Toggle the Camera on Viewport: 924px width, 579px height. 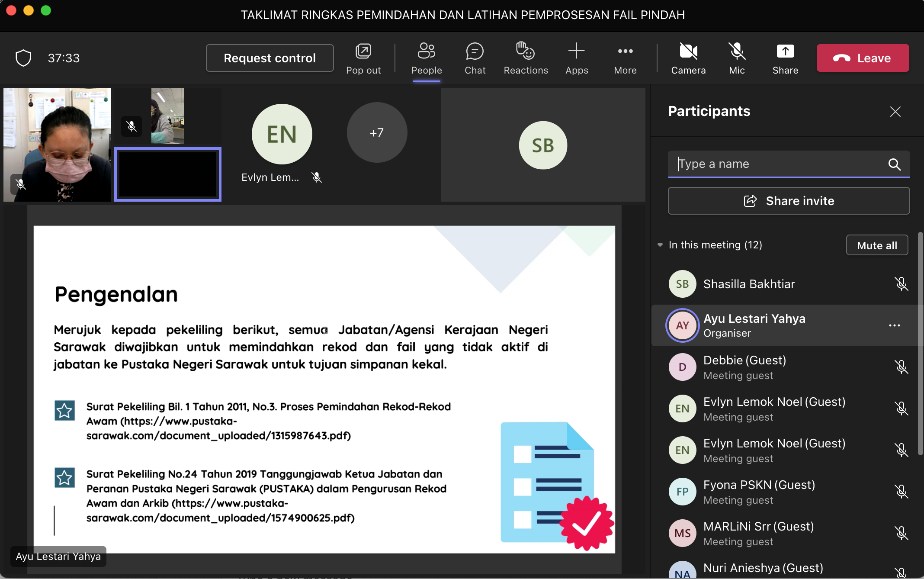click(688, 58)
